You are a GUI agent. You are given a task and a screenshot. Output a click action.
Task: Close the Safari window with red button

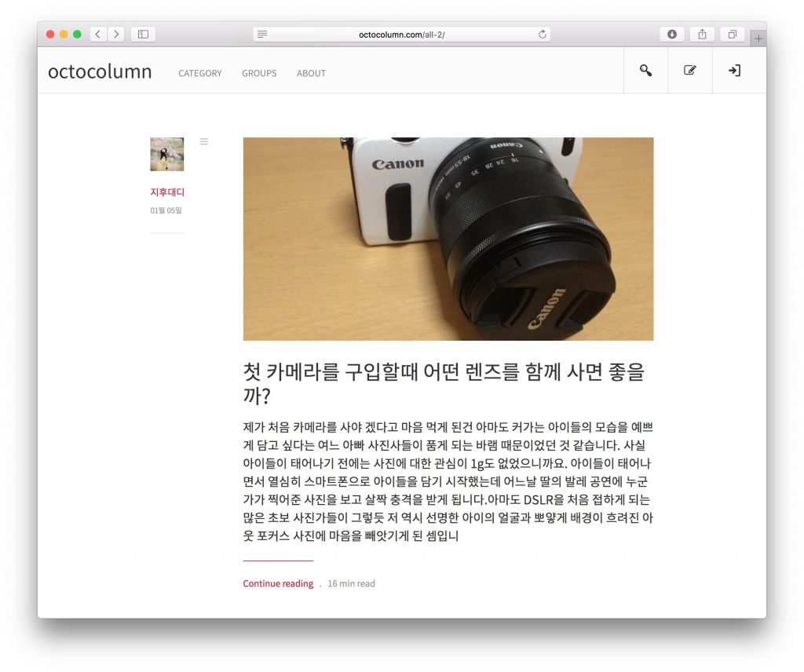click(50, 35)
